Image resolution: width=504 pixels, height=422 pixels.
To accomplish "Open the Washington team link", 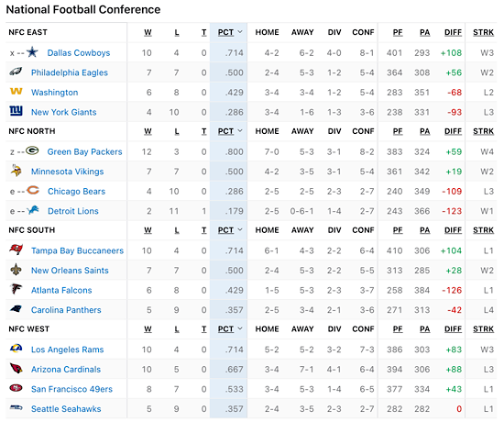I will tap(55, 93).
